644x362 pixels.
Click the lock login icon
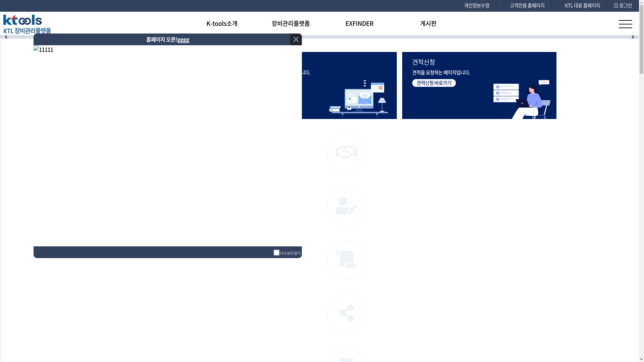point(616,5)
